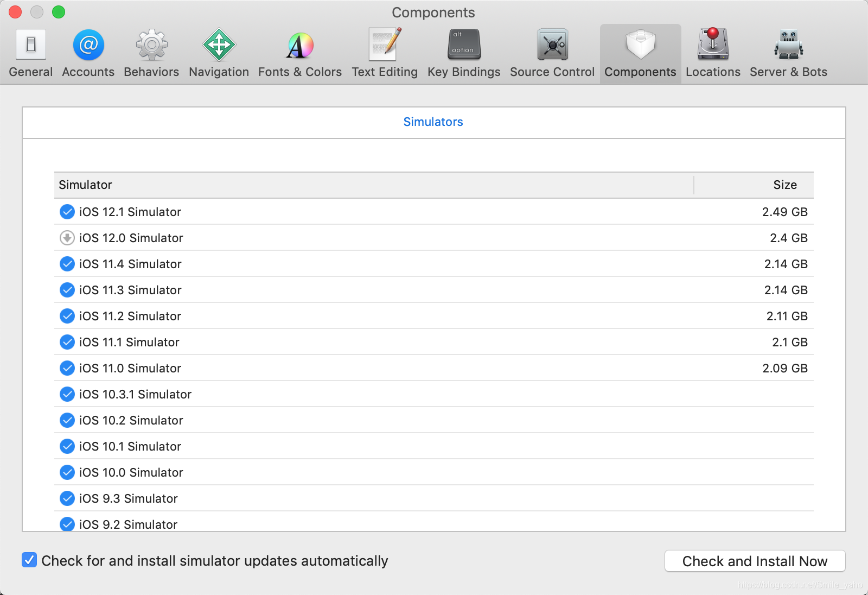Toggle automatic simulator updates checkbox
868x595 pixels.
coord(29,560)
